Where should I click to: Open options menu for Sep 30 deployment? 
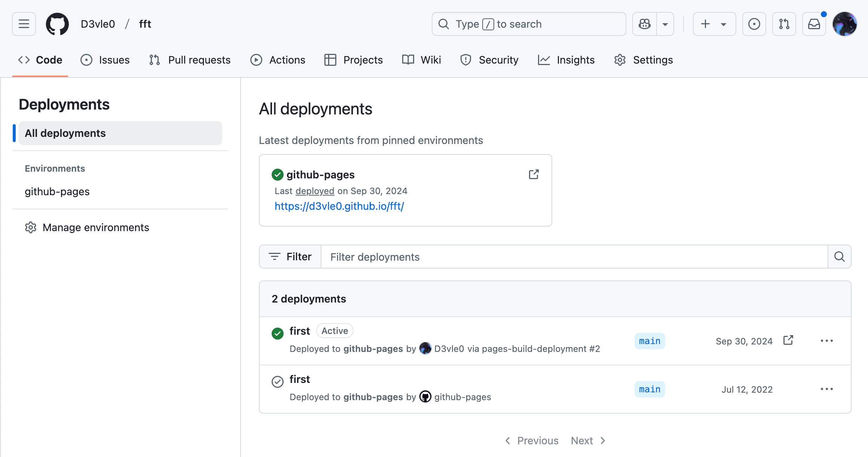click(826, 341)
